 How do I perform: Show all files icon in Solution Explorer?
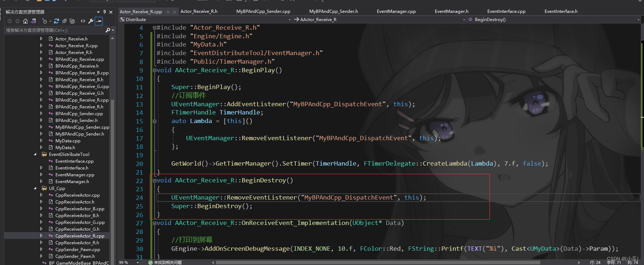tap(72, 21)
